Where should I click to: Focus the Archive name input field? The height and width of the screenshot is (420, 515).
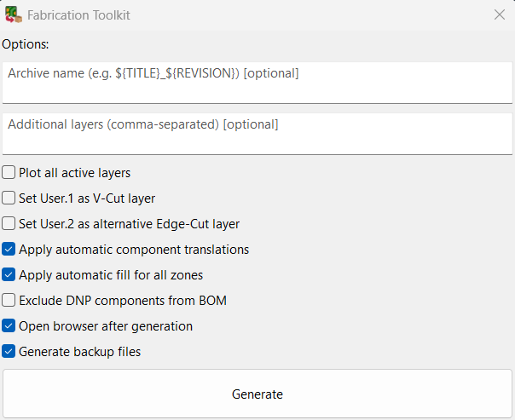pyautogui.click(x=257, y=83)
